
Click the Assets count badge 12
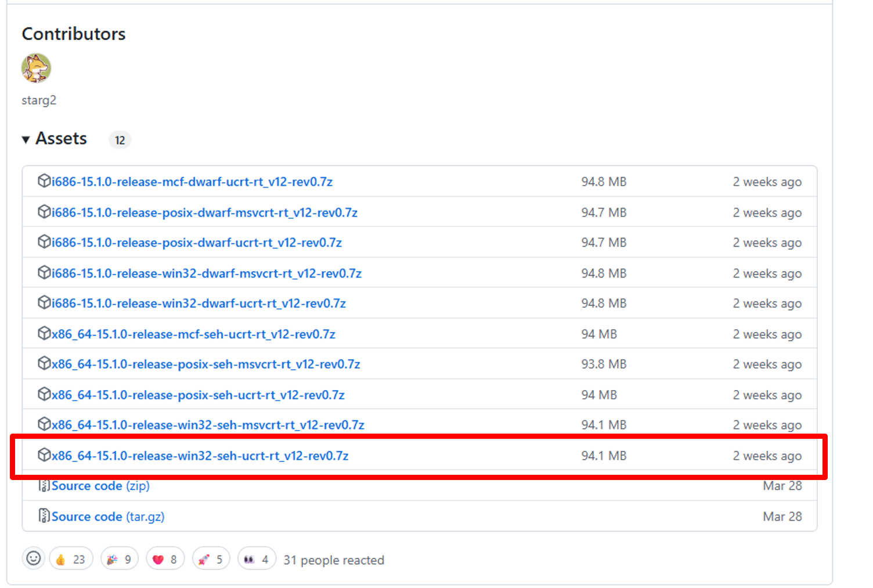point(120,140)
